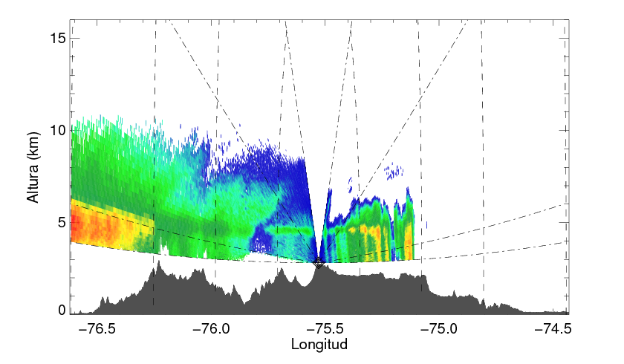The height and width of the screenshot is (364, 624).
Task: Click the 10 altitude tick label
Action: 57,130
